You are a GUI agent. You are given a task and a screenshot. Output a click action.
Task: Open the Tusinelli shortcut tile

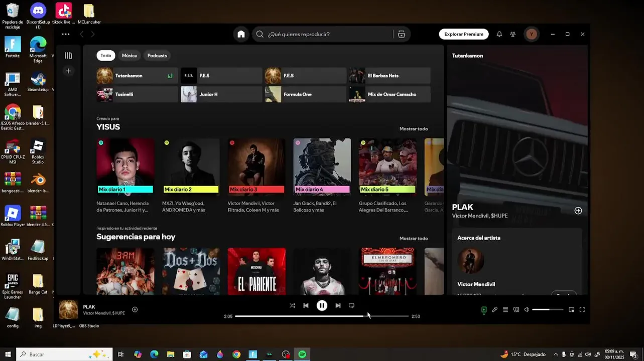click(x=137, y=94)
